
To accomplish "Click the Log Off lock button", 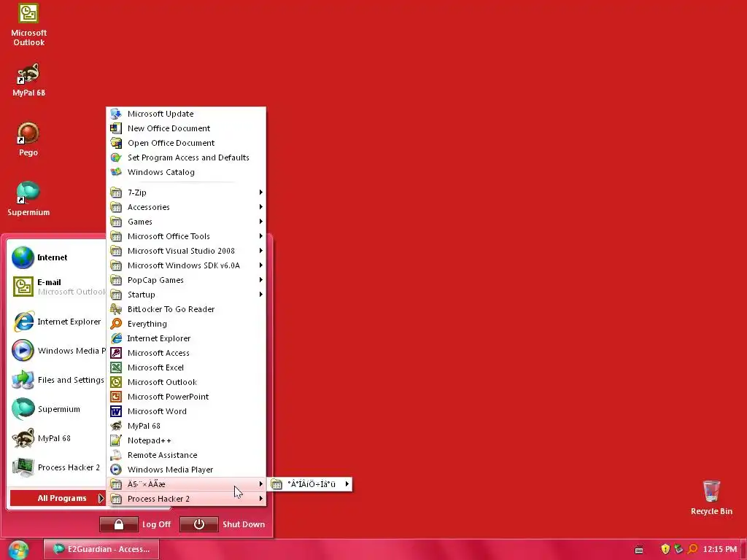I will coord(119,524).
